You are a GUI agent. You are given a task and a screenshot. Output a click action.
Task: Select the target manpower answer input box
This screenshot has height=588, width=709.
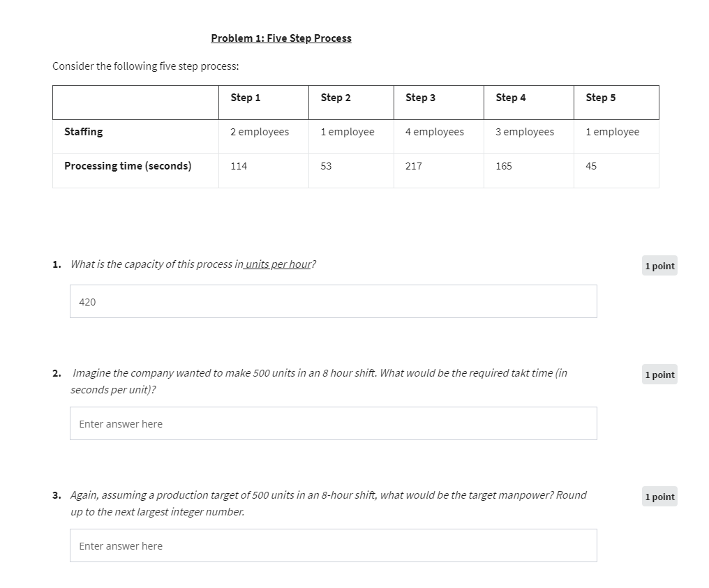(x=334, y=545)
